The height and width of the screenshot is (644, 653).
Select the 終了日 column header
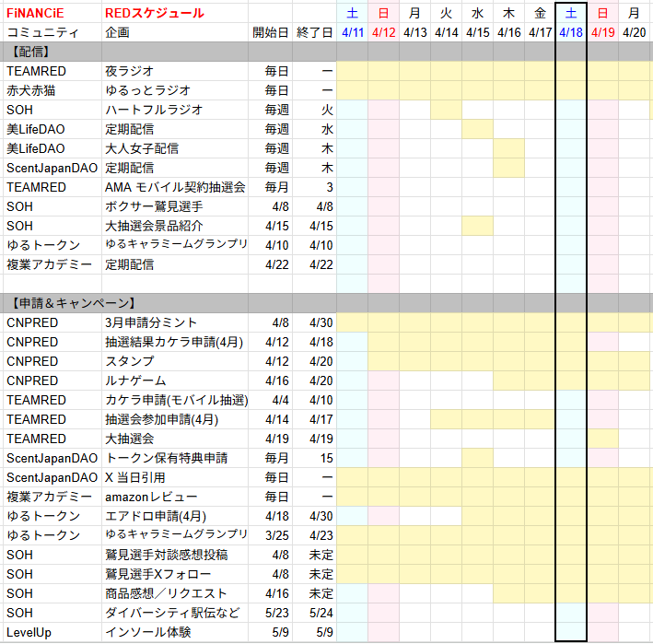[x=314, y=32]
